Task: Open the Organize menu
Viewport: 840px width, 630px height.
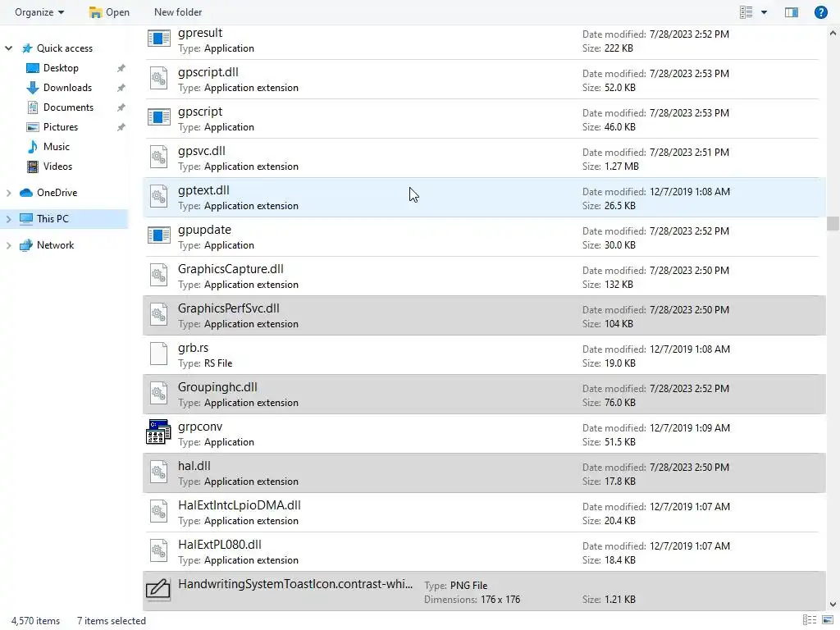Action: 39,12
